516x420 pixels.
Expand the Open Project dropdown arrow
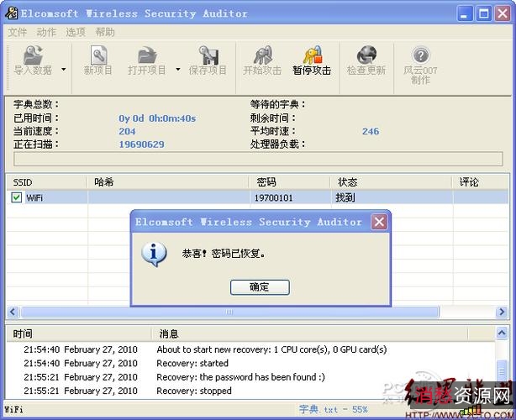[177, 69]
